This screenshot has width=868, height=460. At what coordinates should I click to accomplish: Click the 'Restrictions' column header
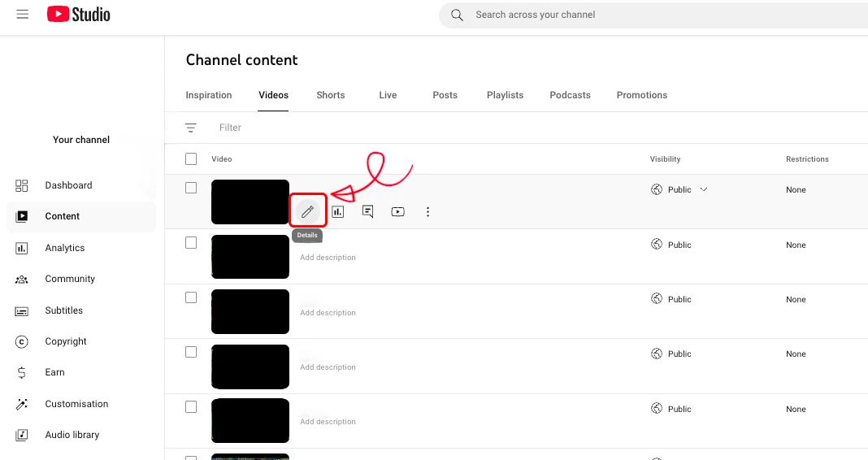(x=807, y=158)
